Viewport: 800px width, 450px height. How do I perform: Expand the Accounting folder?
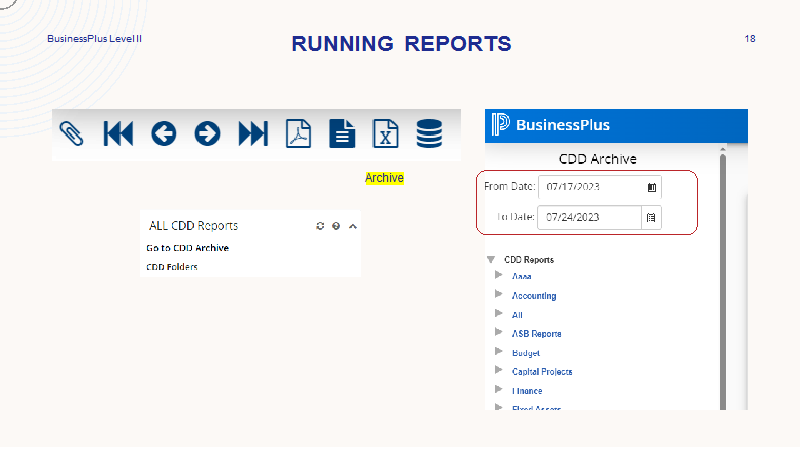click(x=498, y=294)
